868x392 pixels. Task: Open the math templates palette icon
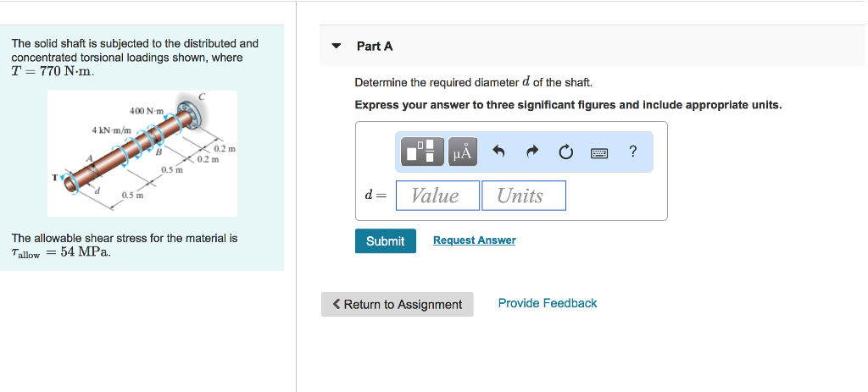coord(426,152)
